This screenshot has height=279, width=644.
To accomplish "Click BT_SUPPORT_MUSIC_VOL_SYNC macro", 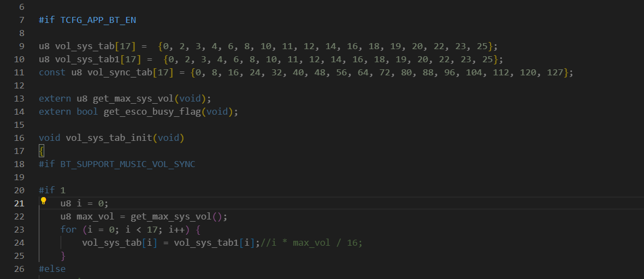I will pos(128,164).
